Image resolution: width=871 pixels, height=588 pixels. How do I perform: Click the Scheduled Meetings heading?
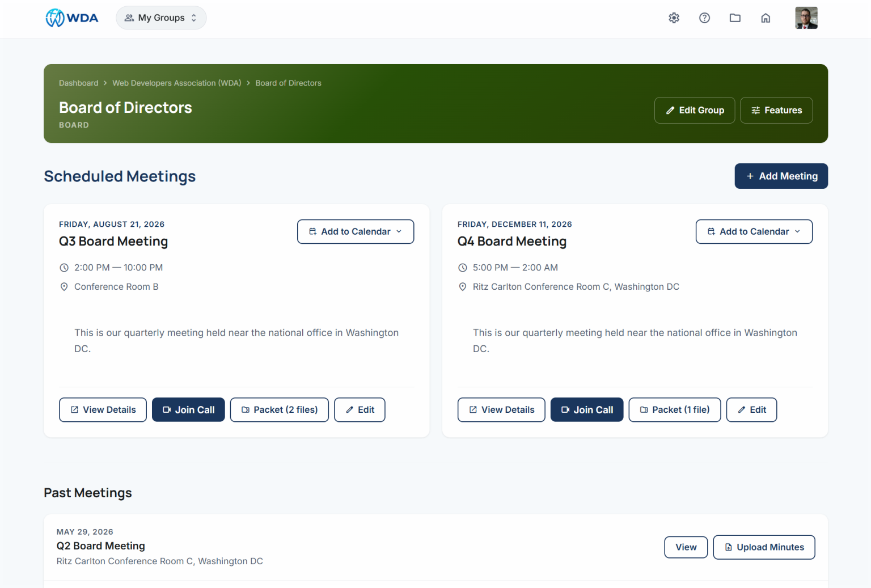click(120, 176)
